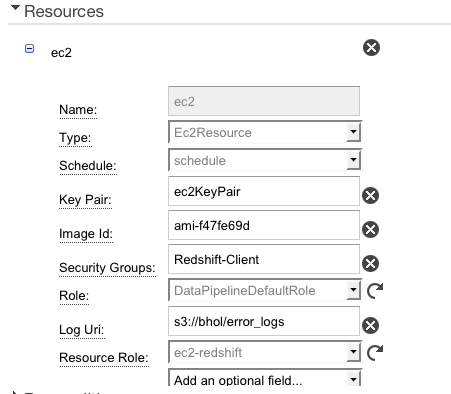Collapse the ec2 resource with minus icon
The width and height of the screenshot is (451, 394).
tap(29, 49)
